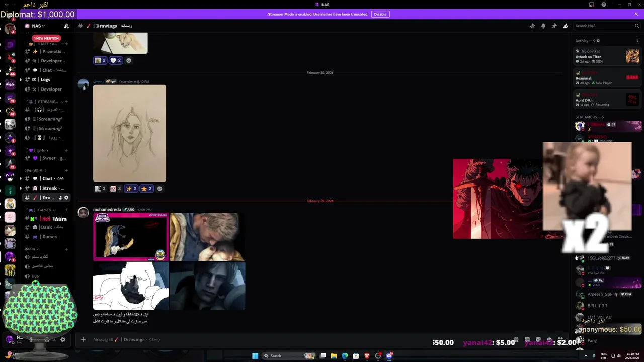Image resolution: width=644 pixels, height=362 pixels.
Task: Open the Games channel
Action: (47, 237)
